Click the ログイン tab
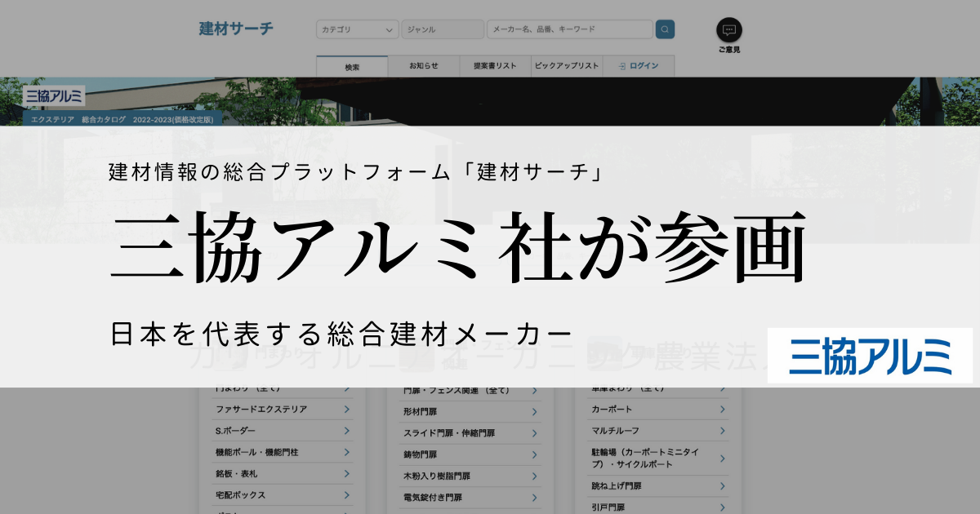 click(639, 66)
